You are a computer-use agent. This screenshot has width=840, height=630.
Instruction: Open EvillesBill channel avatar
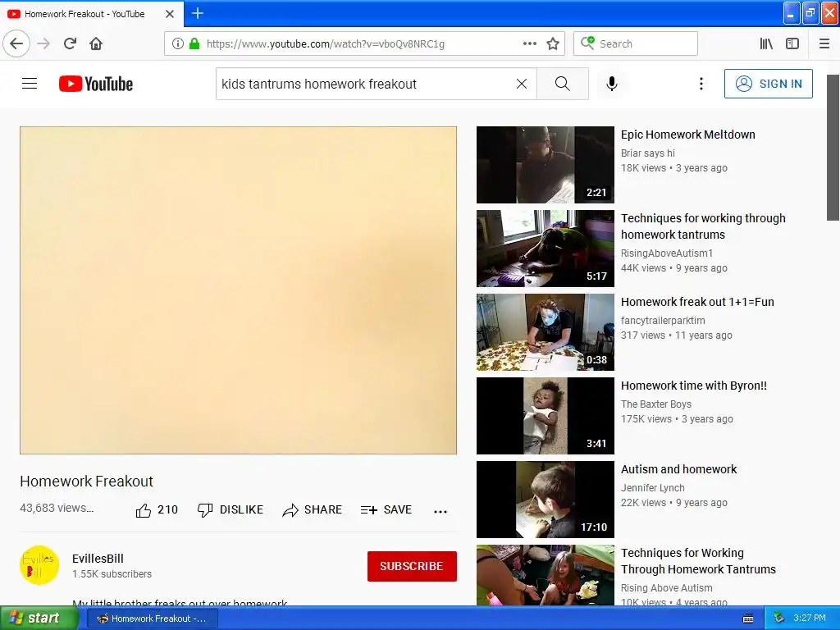tap(39, 565)
